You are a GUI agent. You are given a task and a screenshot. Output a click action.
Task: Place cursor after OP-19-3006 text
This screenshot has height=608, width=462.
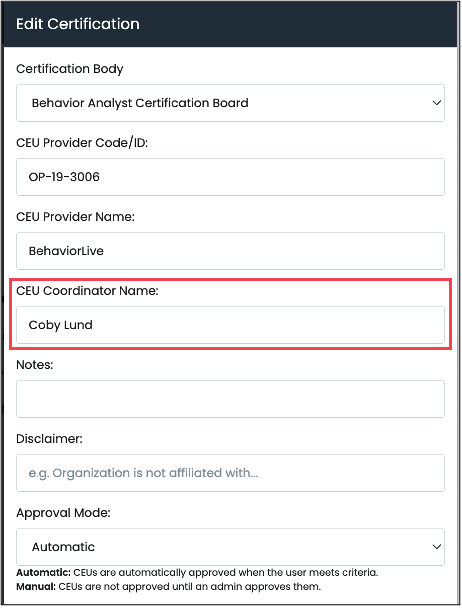coord(100,177)
